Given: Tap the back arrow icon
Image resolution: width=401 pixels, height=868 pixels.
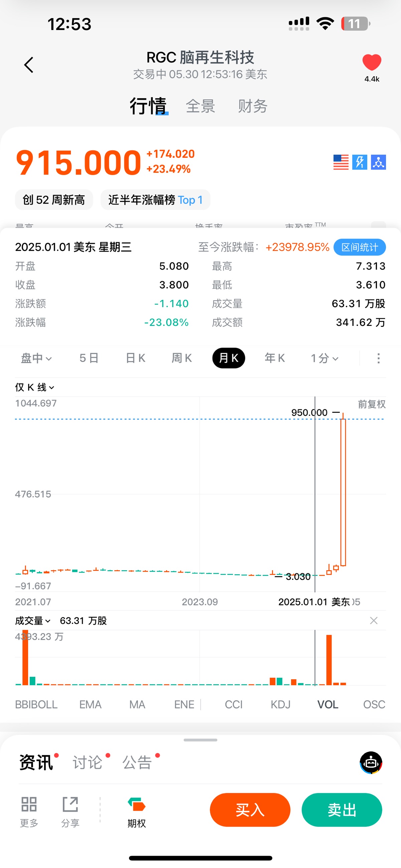Looking at the screenshot, I should (x=29, y=65).
